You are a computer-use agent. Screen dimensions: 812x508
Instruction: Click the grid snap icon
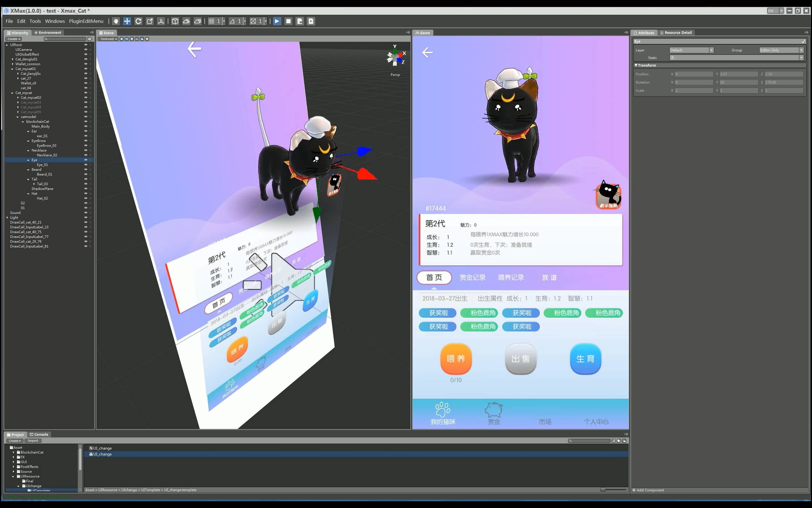point(211,21)
